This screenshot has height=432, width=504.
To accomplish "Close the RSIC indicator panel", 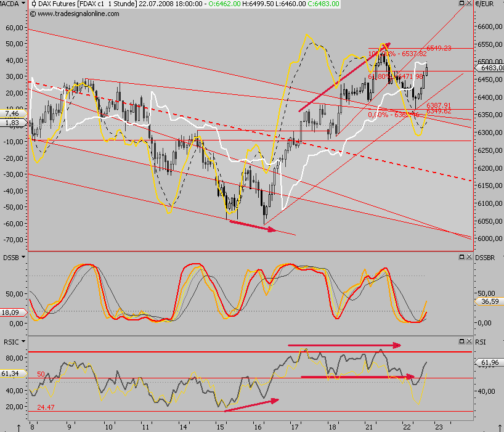I will tap(469, 341).
